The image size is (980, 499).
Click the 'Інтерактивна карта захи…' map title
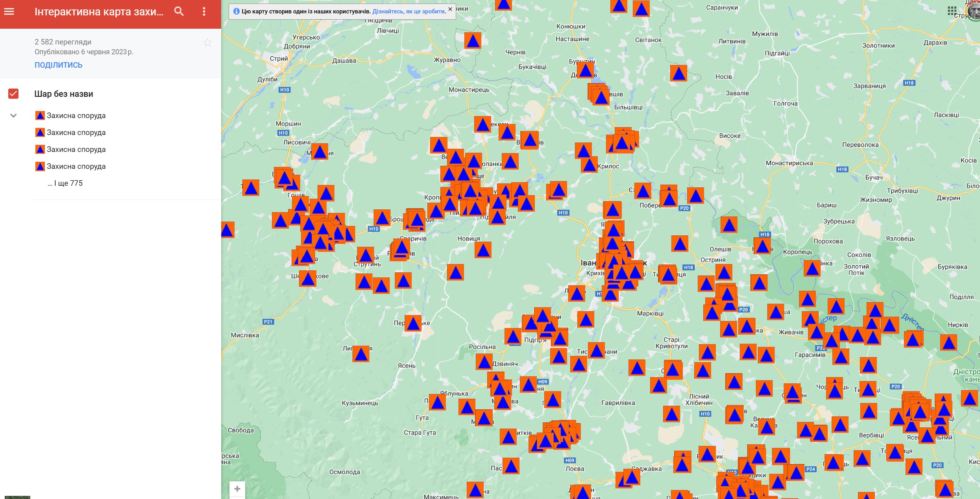point(99,12)
